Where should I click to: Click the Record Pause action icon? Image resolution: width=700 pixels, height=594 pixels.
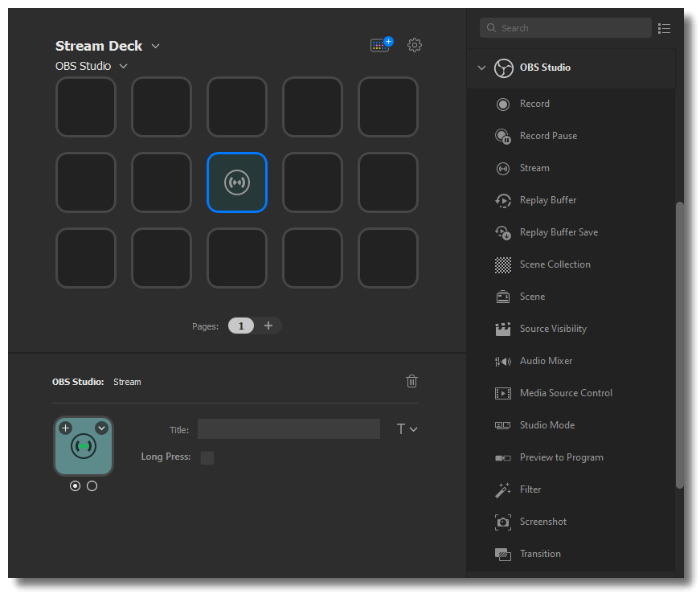(x=502, y=136)
